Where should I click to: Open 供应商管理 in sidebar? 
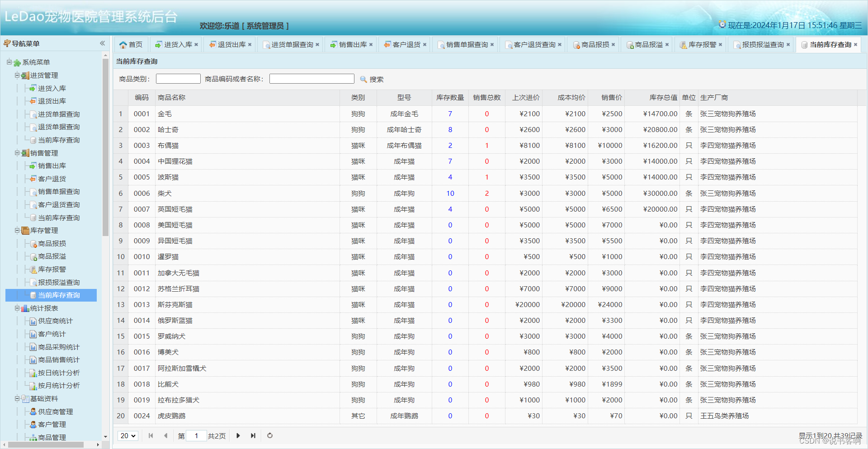pos(55,411)
